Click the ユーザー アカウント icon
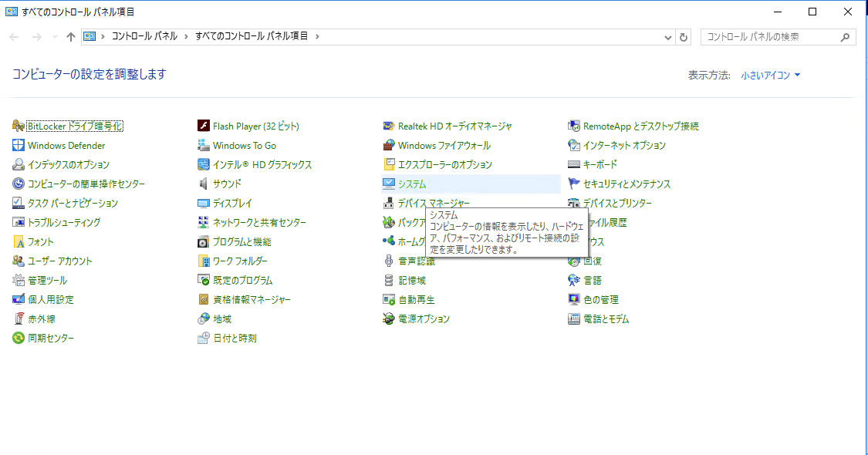This screenshot has width=868, height=455. click(19, 261)
